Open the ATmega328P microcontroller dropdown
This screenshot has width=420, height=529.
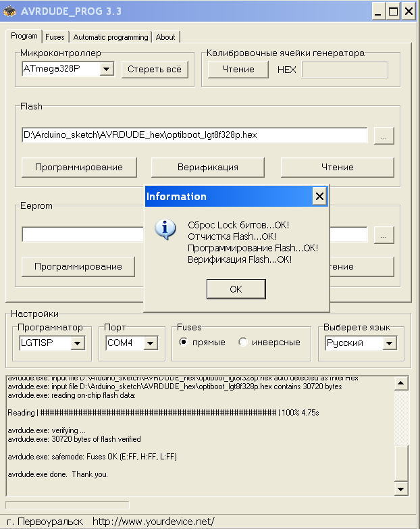click(x=106, y=70)
